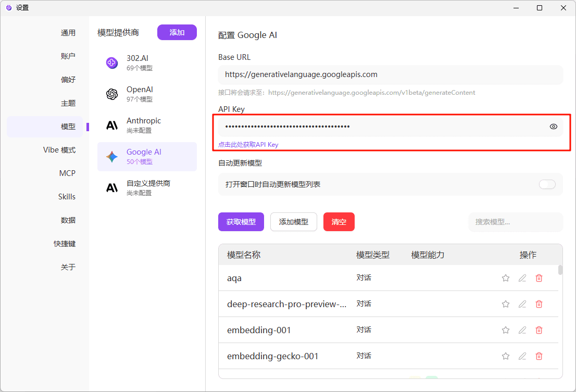Favorite the aqa model with star icon
Viewport: 576px width, 392px height.
point(506,278)
